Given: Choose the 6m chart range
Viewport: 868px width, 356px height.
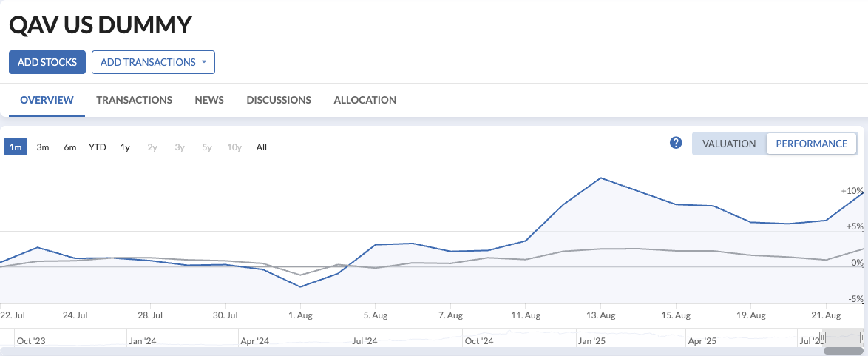Looking at the screenshot, I should (x=69, y=147).
